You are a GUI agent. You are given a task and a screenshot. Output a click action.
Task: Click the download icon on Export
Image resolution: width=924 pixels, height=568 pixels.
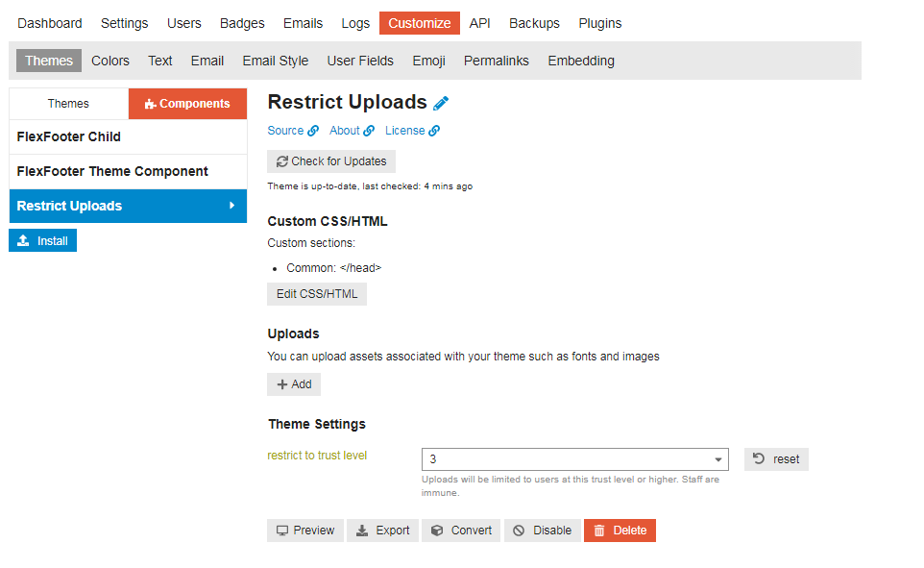[362, 531]
